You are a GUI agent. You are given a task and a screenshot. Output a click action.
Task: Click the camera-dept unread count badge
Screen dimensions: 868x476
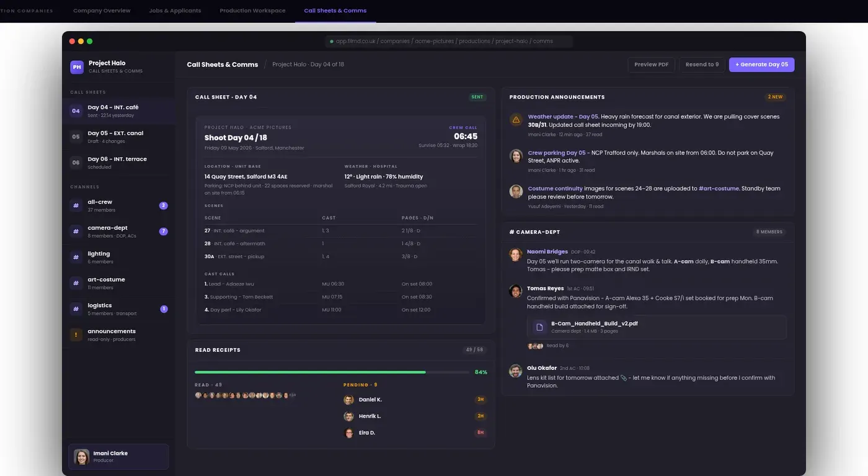point(164,231)
